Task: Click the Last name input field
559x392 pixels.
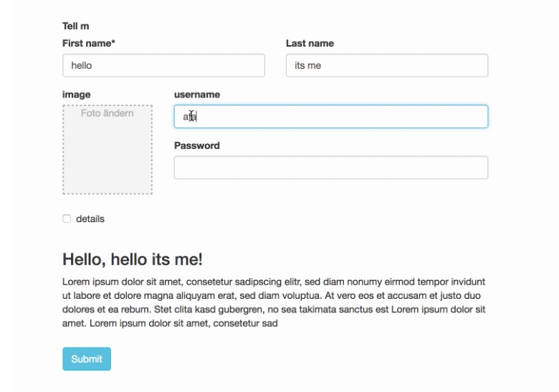Action: pos(387,65)
